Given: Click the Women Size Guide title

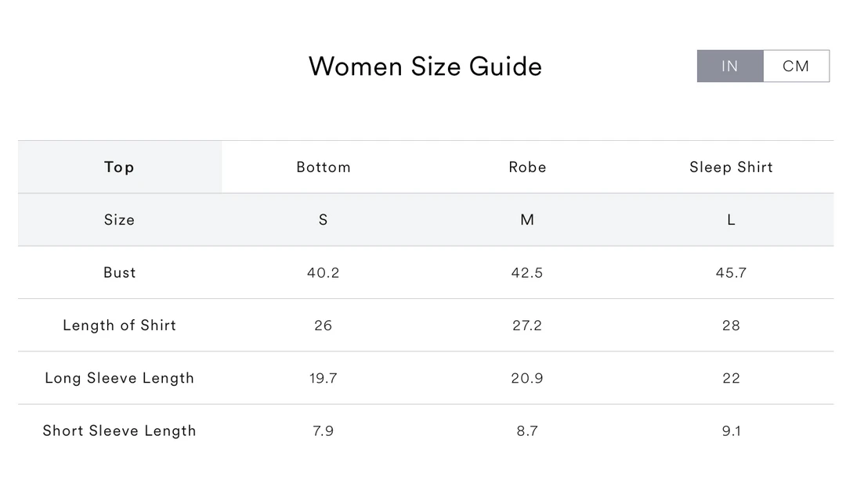Looking at the screenshot, I should 425,67.
